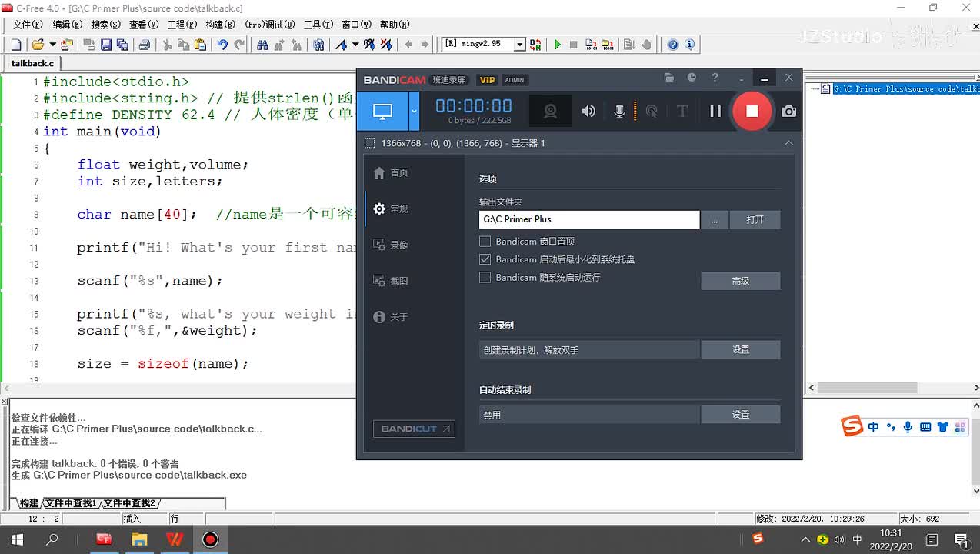Click the Sogou IME S logo
This screenshot has width=980, height=554.
[x=852, y=426]
